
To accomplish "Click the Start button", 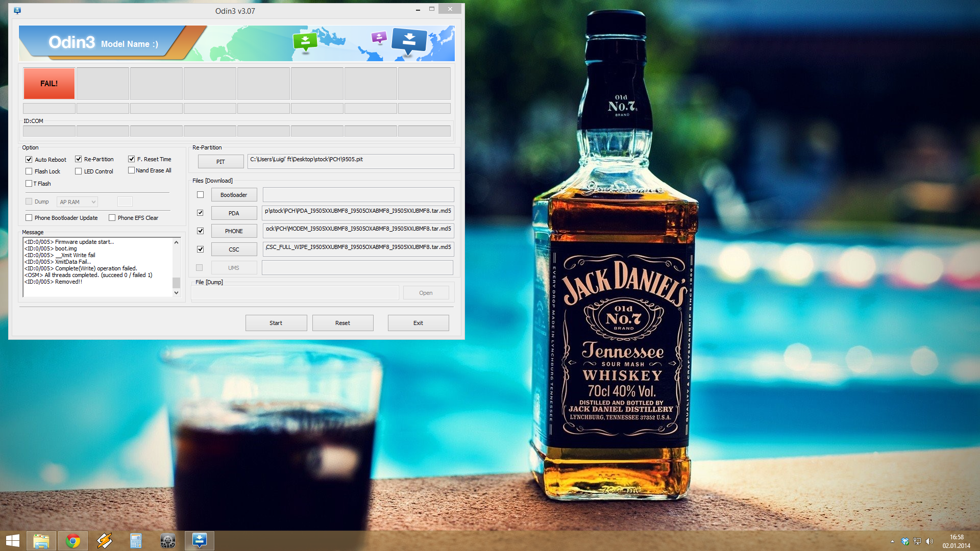I will (276, 323).
